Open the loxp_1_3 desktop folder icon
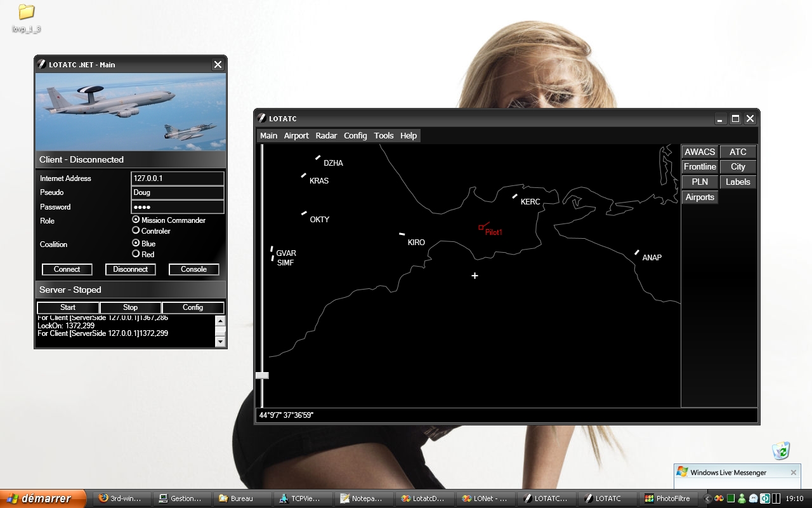Screen dimensions: 812x508 (x=26, y=13)
